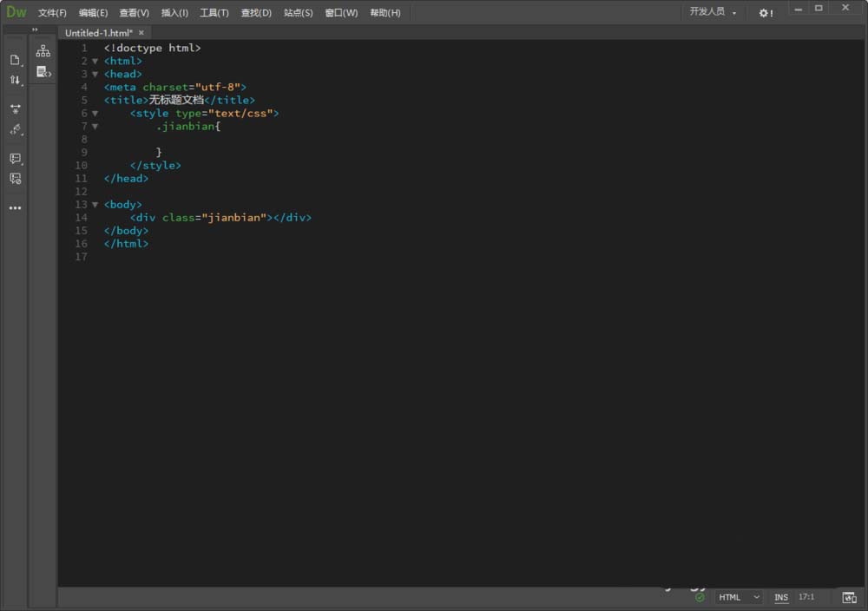The image size is (868, 611).
Task: Open the HTML language type dropdown
Action: (739, 597)
